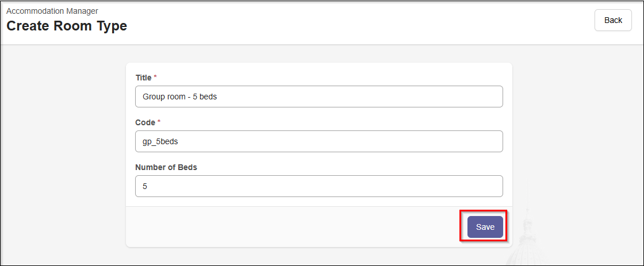The image size is (644, 266).
Task: Click the faint capitol building watermark
Action: point(524,241)
